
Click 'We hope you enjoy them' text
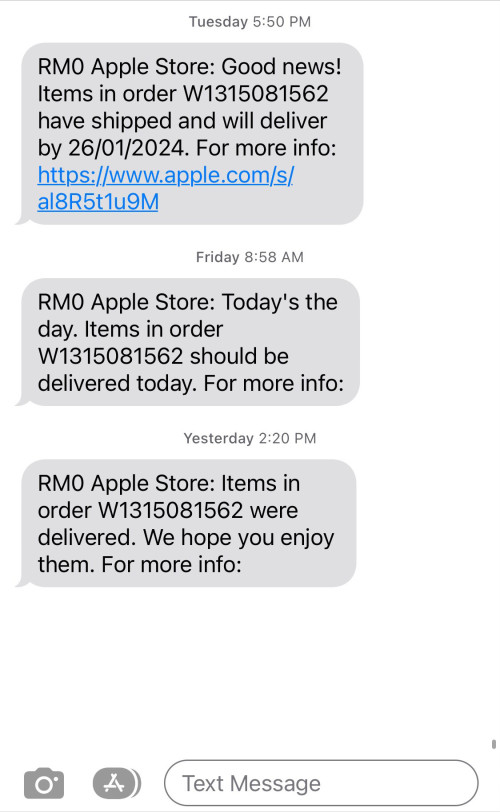(x=185, y=551)
